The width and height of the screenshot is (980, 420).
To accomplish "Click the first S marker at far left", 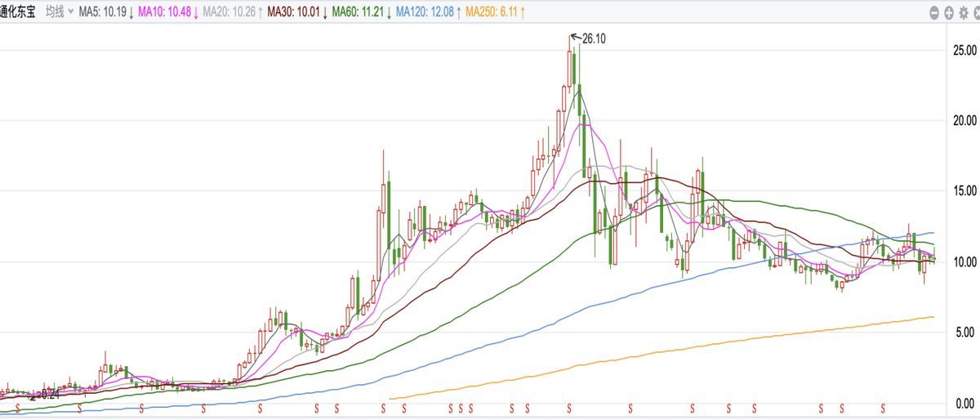I will pos(17,408).
